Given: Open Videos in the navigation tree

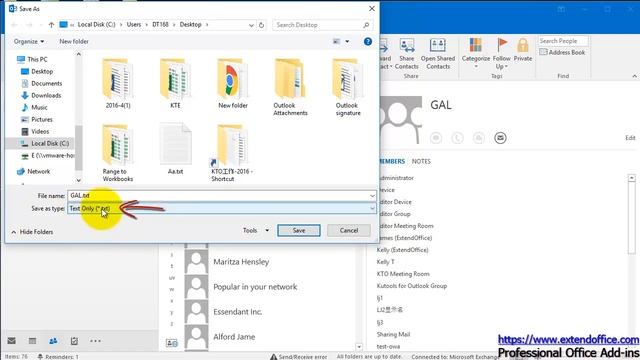Looking at the screenshot, I should pyautogui.click(x=35, y=131).
